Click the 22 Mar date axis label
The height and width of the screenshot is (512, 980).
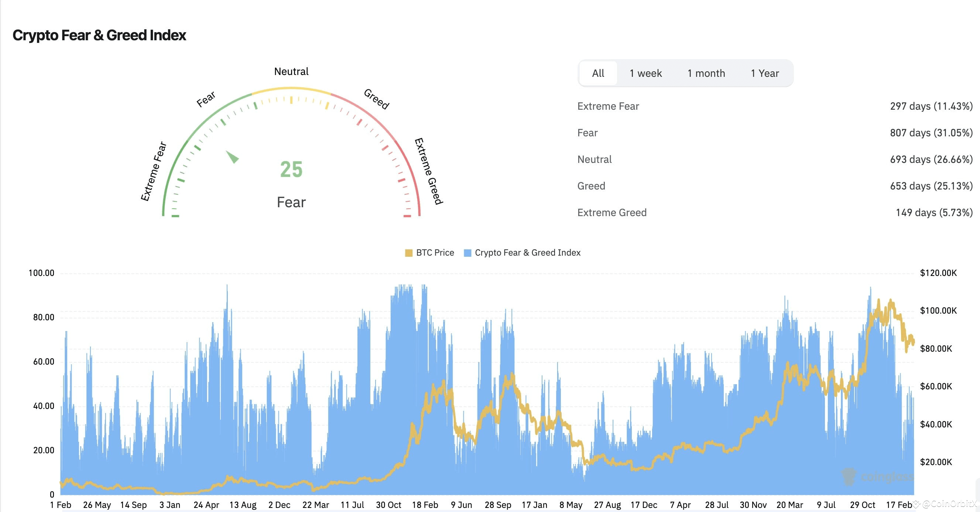point(316,505)
